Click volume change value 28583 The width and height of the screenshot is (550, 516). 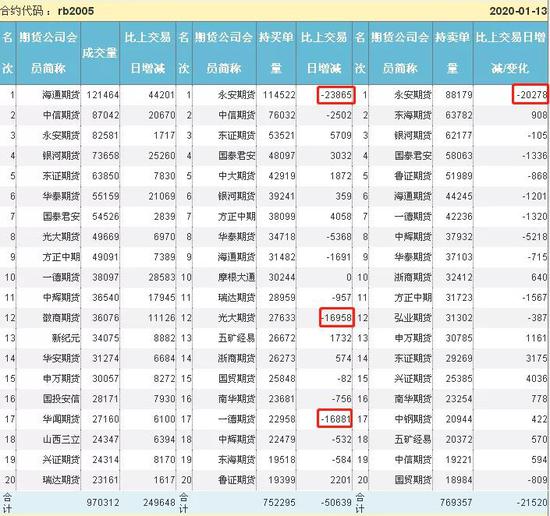[x=161, y=277]
